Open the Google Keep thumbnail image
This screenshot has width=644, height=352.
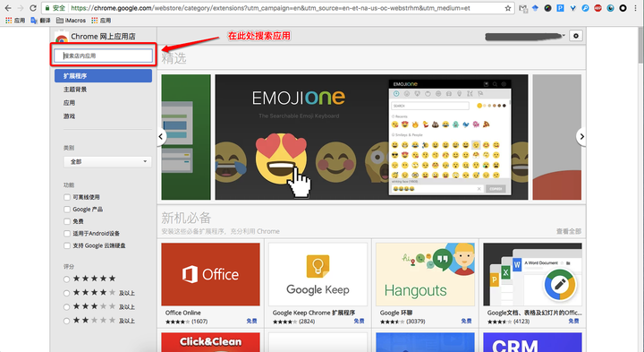(318, 274)
